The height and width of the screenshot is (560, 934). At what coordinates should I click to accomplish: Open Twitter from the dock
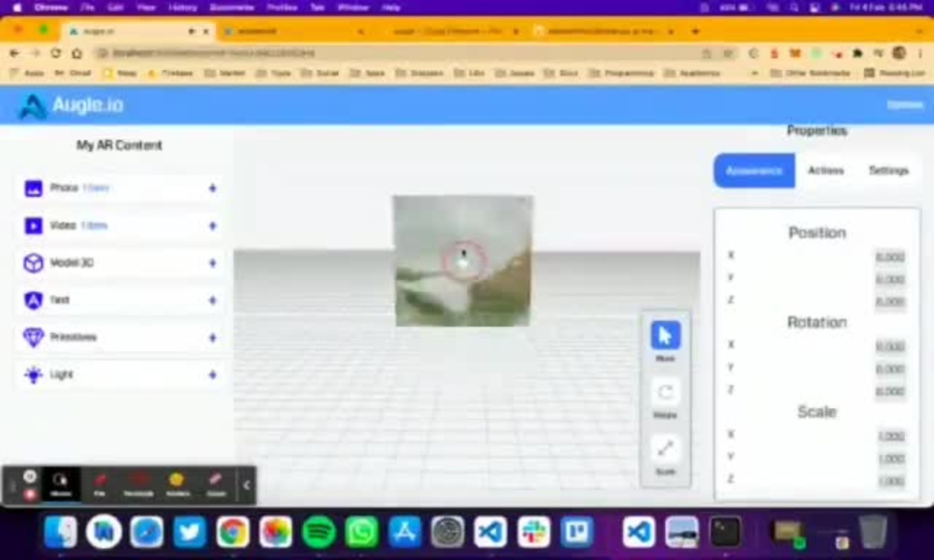coord(190,531)
